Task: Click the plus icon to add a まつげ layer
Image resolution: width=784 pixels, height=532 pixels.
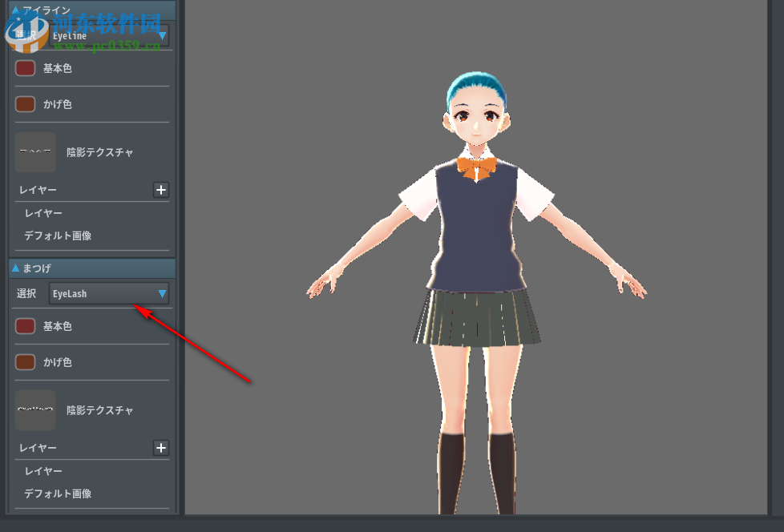Action: click(x=161, y=448)
